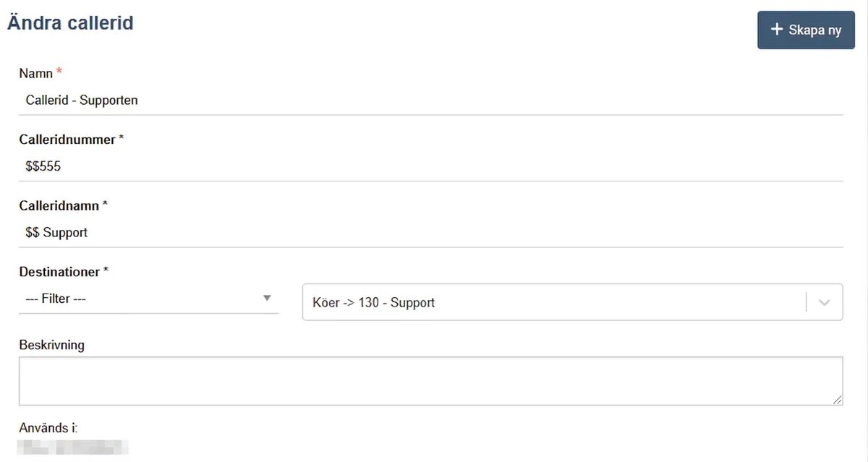Expand the chevron on the destination selector
Viewport: 868px width, 462px height.
tap(825, 303)
